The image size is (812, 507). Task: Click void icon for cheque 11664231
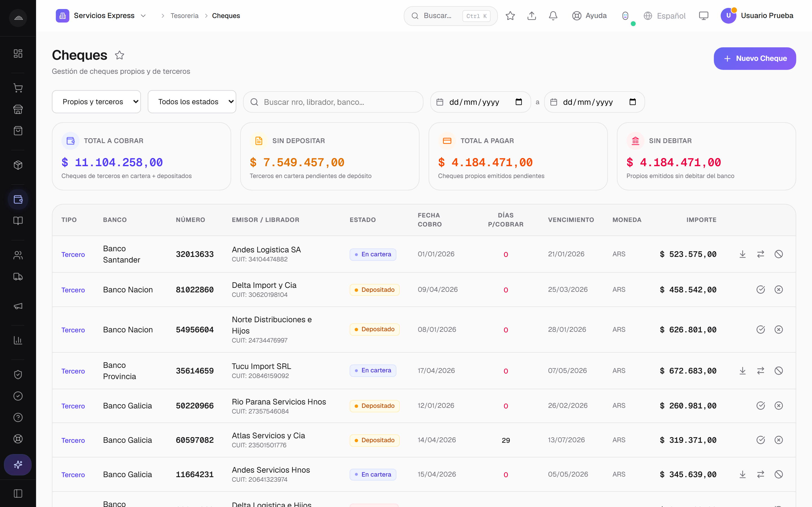[x=779, y=475]
